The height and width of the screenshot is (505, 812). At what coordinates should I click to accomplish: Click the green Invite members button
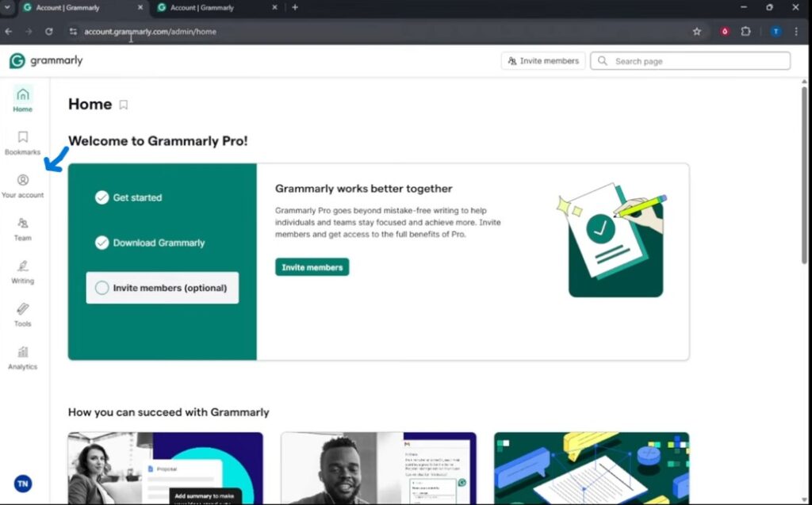click(x=312, y=267)
